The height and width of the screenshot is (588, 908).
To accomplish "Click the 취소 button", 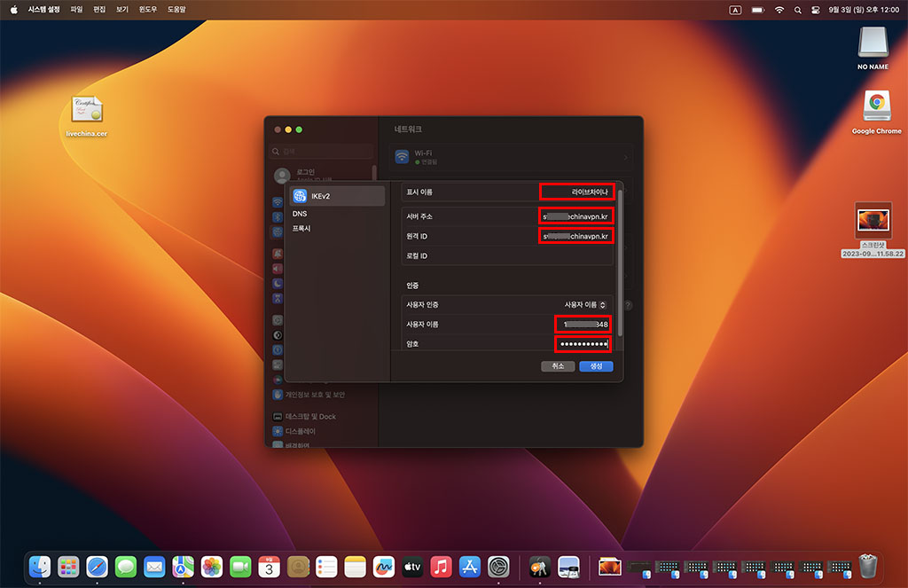I will point(558,366).
